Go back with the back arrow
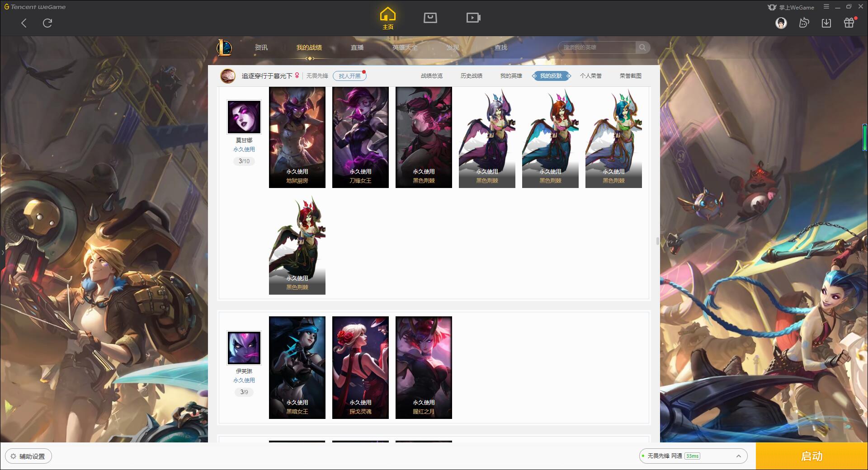Screen dimensions: 868x470 (24, 23)
